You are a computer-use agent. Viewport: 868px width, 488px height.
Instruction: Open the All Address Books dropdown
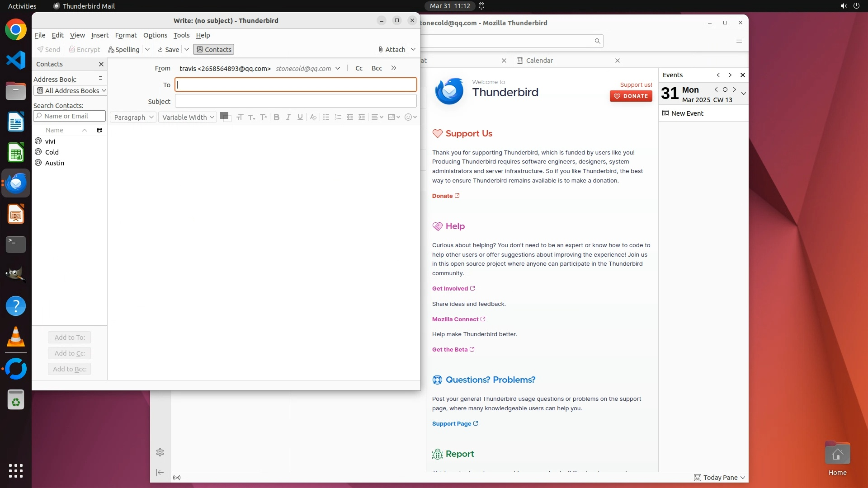(71, 90)
